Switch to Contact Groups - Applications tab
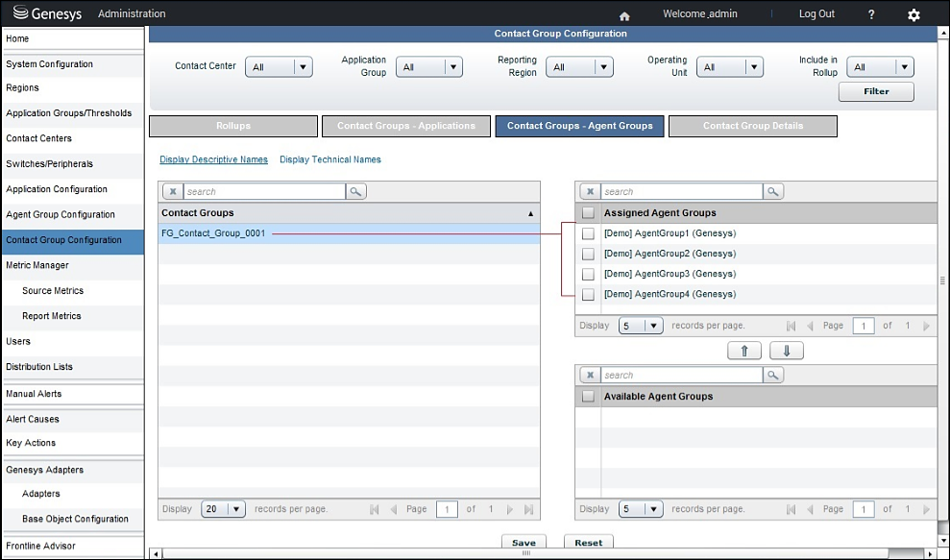The height and width of the screenshot is (560, 950). 406,126
